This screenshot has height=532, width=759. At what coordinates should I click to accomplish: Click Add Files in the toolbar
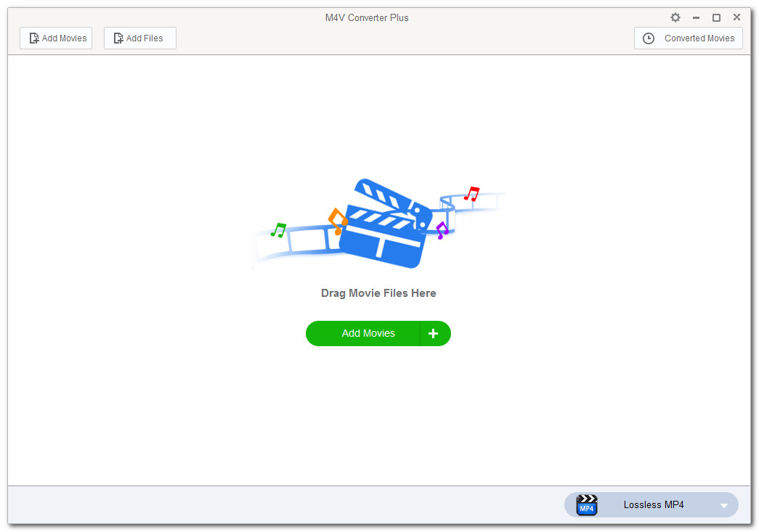139,38
